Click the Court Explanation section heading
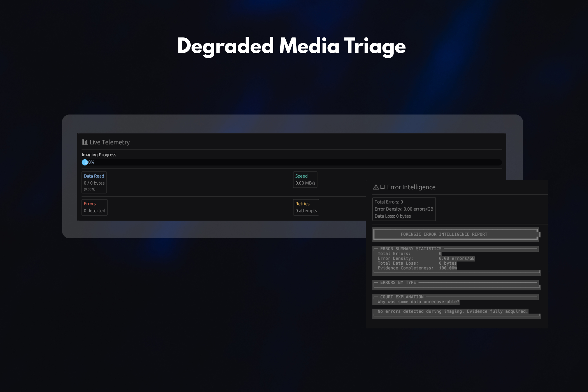This screenshot has width=588, height=392. click(402, 297)
